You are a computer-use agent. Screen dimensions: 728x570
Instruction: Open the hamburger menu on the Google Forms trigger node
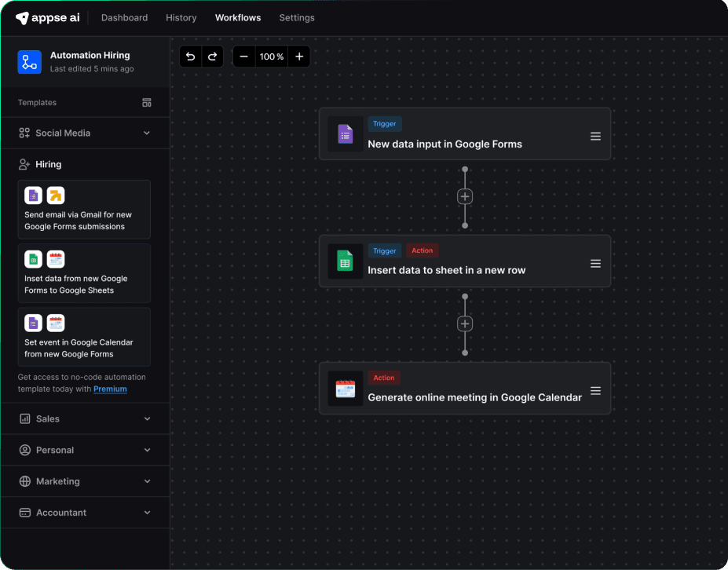595,135
